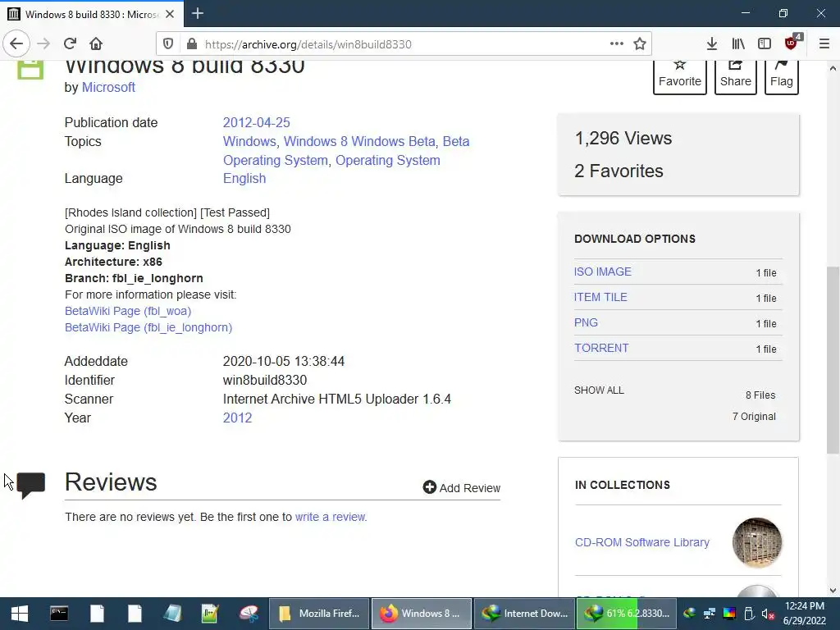Download the ISO IMAGE file
Viewport: 840px width, 630px height.
click(x=603, y=272)
